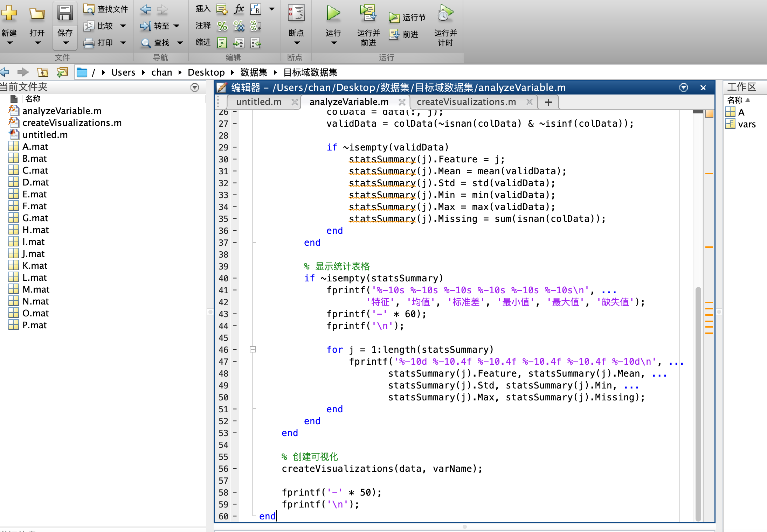The height and width of the screenshot is (532, 767).
Task: Add a new editor tab with plus
Action: tap(548, 102)
